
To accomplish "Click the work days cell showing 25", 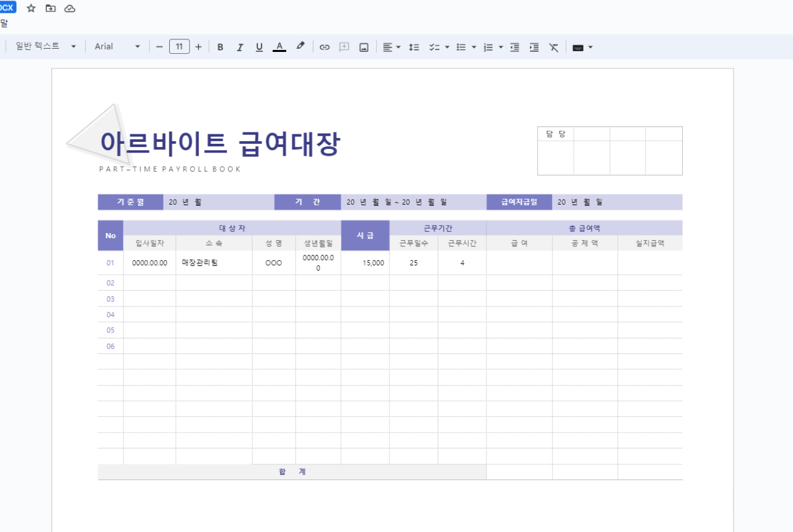I will click(x=414, y=263).
